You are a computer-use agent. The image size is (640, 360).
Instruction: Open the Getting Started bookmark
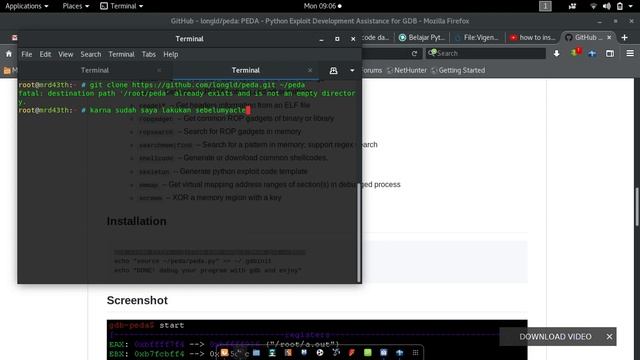point(458,70)
